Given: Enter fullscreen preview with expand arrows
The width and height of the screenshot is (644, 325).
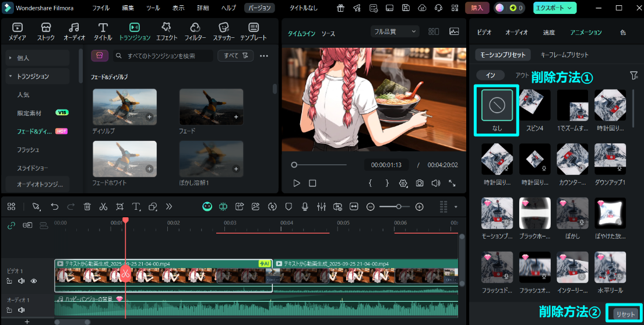Looking at the screenshot, I should 452,183.
